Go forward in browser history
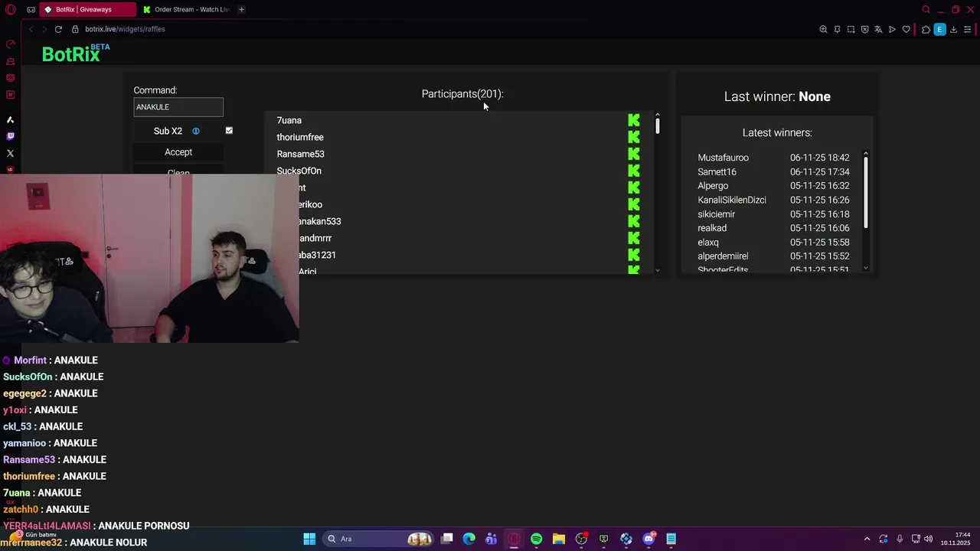The width and height of the screenshot is (980, 551). click(x=44, y=29)
